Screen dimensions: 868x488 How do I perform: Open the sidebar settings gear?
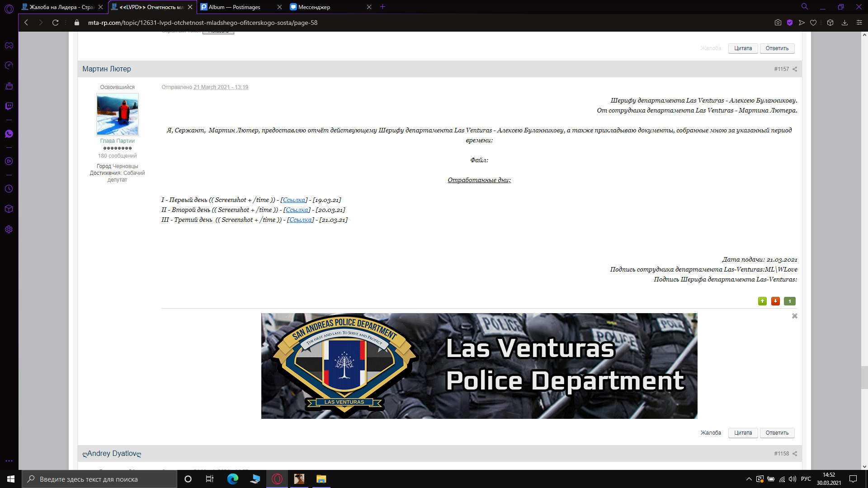[9, 230]
